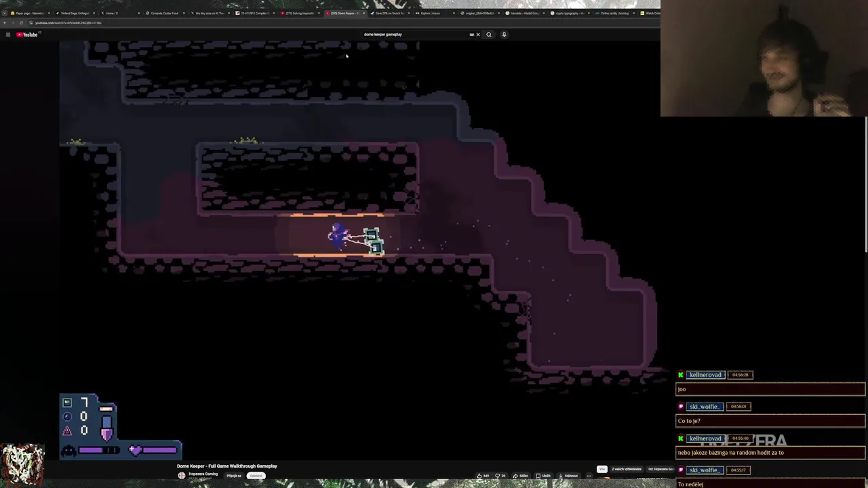Viewport: 868px width, 488px height.
Task: Click the 04:56:28 timestamp in chat
Action: [740, 375]
